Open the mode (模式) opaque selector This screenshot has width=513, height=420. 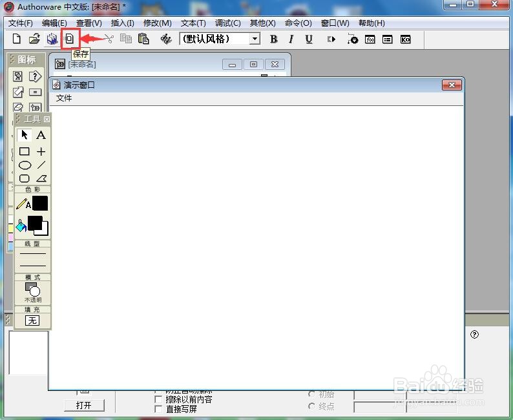32,292
